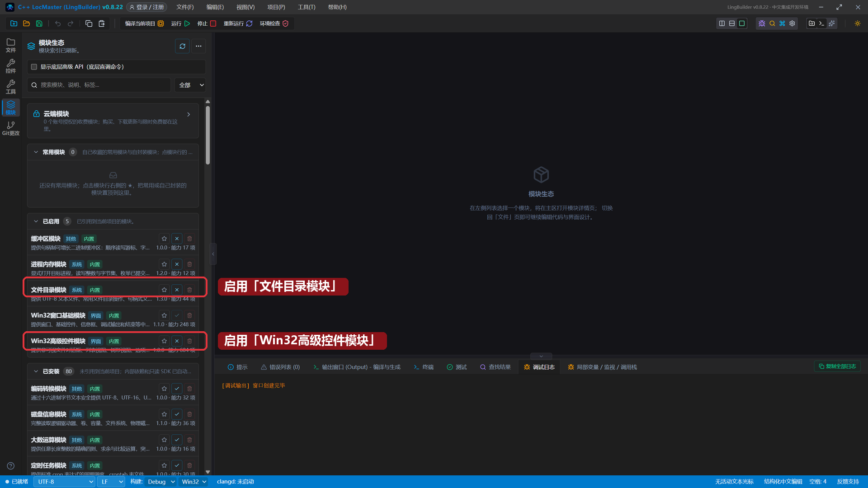This screenshot has height=488, width=868.
Task: Click 编译当前项目 button
Action: pyautogui.click(x=144, y=23)
